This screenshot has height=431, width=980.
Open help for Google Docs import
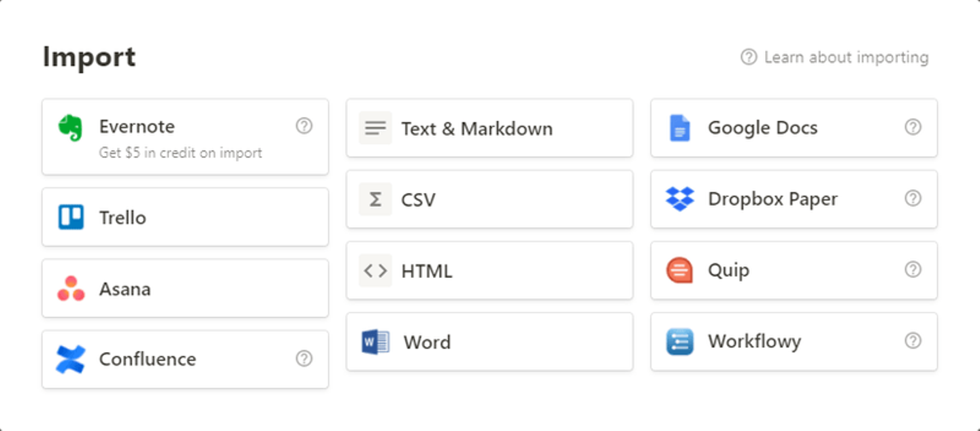click(x=913, y=127)
